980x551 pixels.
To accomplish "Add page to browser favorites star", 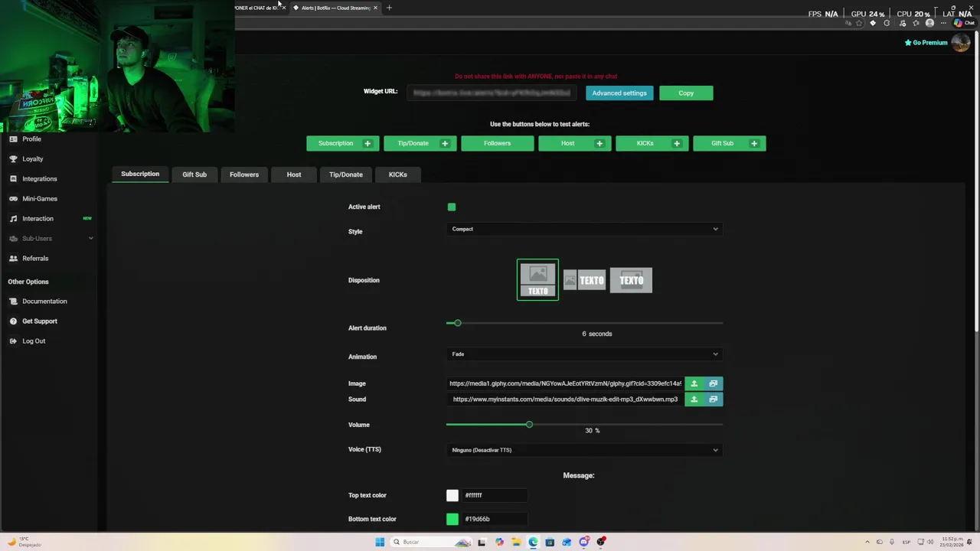I will pos(859,23).
